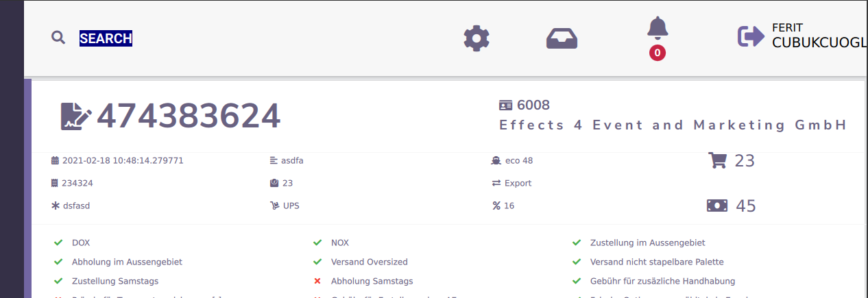868x298 pixels.
Task: Click the red notification count badge
Action: [x=658, y=53]
